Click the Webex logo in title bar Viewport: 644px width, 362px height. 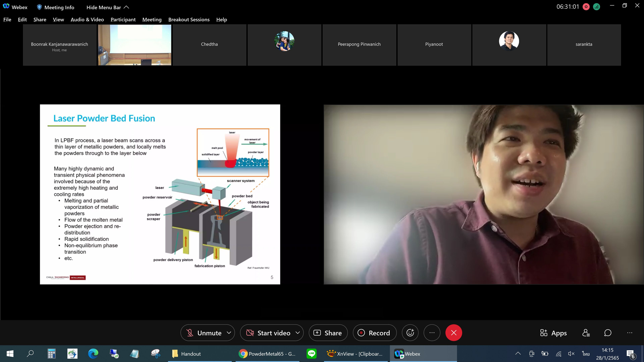tap(6, 7)
